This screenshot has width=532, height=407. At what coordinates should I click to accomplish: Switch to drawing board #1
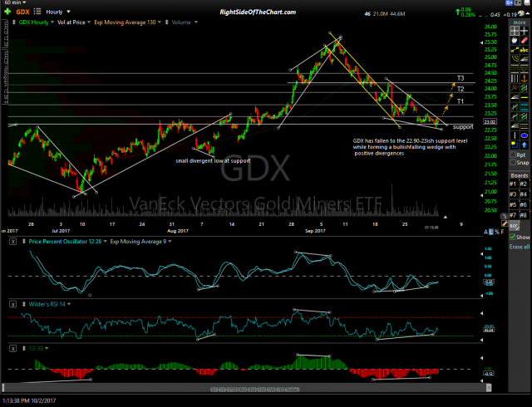[x=514, y=184]
